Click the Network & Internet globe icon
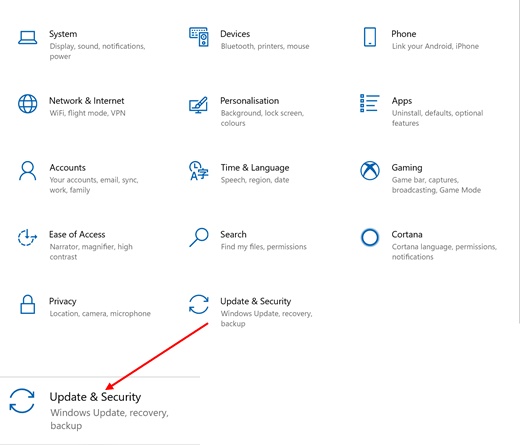 (28, 104)
